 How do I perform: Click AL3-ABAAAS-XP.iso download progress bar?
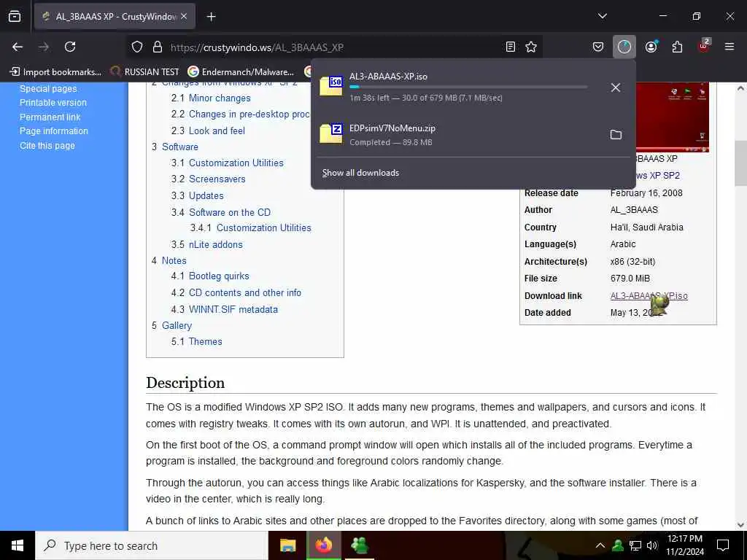[x=468, y=87]
